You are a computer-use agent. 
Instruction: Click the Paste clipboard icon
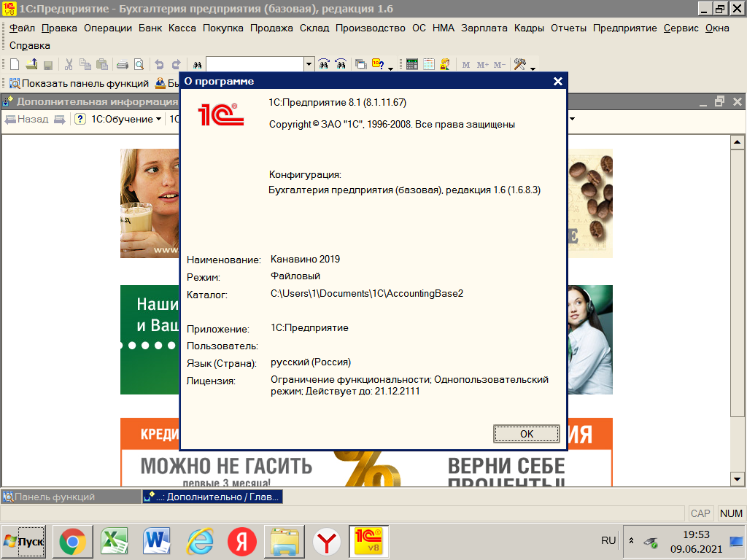click(x=102, y=64)
